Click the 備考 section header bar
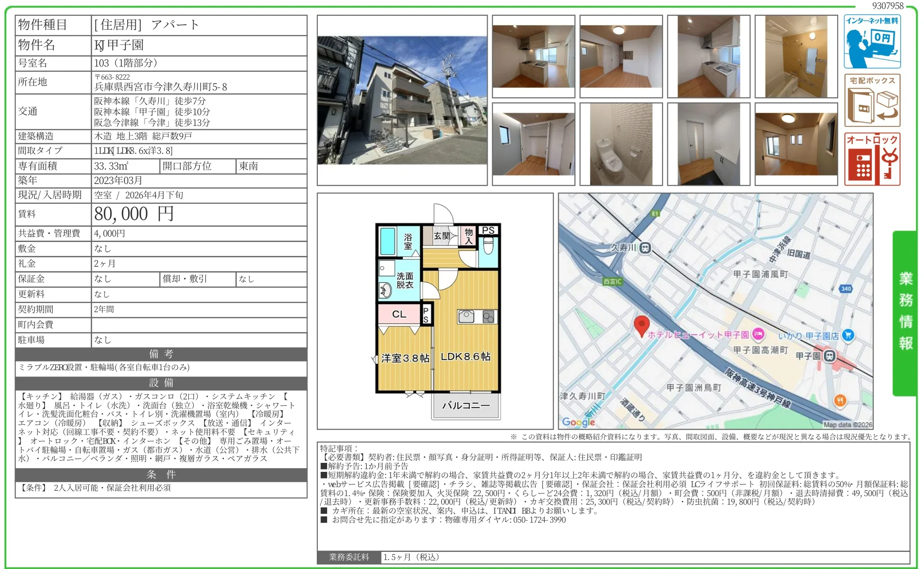 pos(161,354)
